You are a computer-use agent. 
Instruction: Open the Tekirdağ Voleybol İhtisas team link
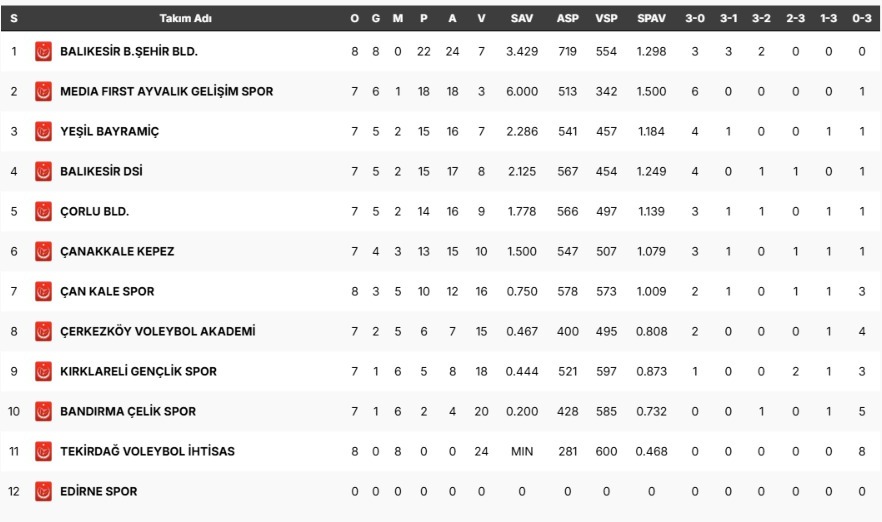147,451
